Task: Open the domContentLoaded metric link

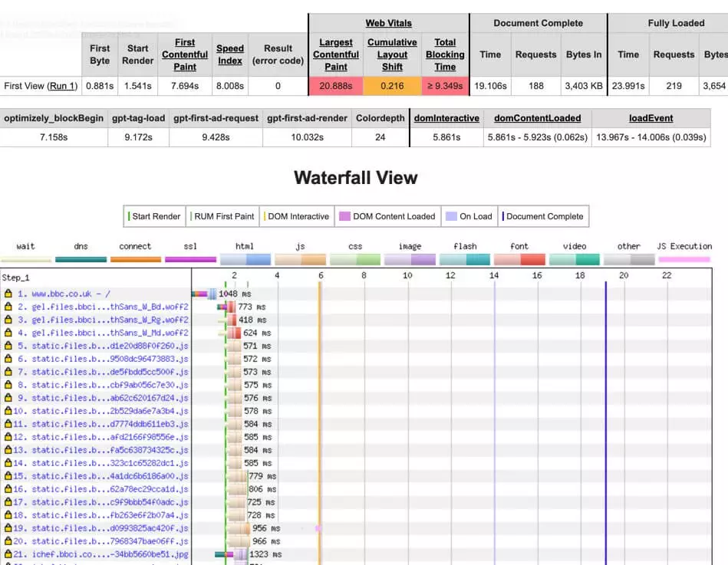Action: 537,118
